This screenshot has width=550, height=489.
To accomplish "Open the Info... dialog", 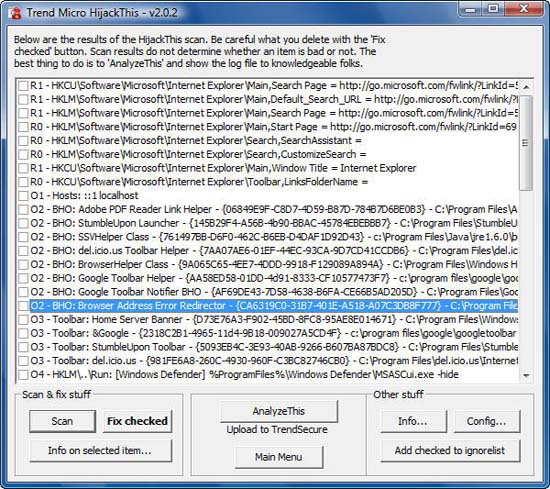I will point(414,421).
